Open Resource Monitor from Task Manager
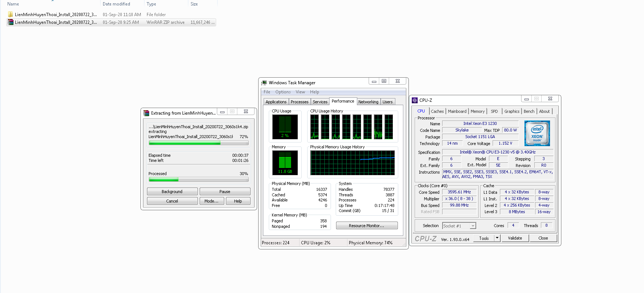Image resolution: width=644 pixels, height=293 pixels. 367,226
